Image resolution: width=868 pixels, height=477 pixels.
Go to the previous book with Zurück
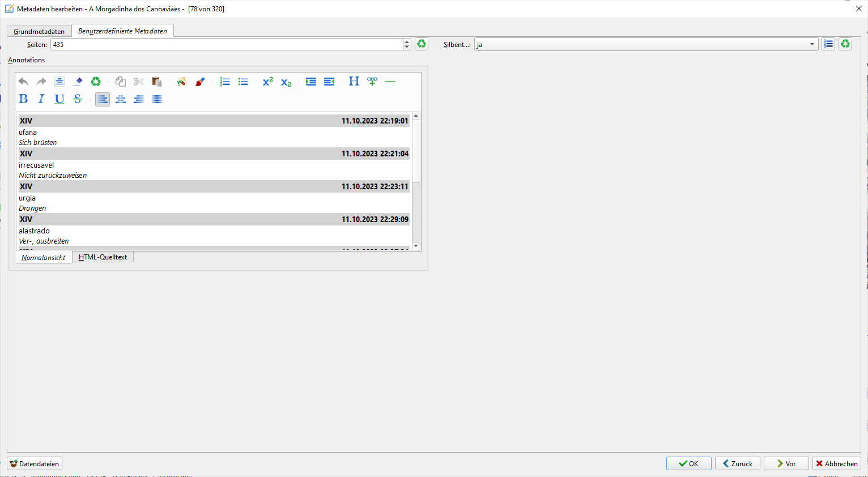pyautogui.click(x=738, y=463)
